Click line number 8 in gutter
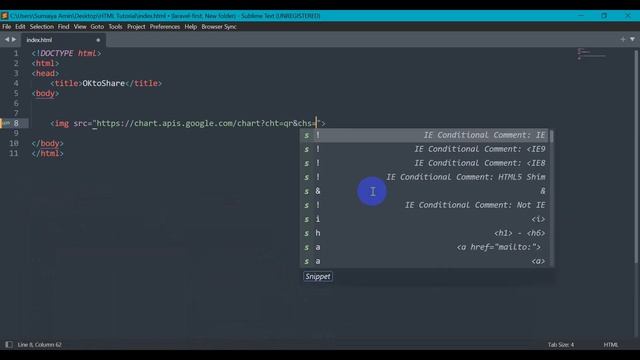 16,123
